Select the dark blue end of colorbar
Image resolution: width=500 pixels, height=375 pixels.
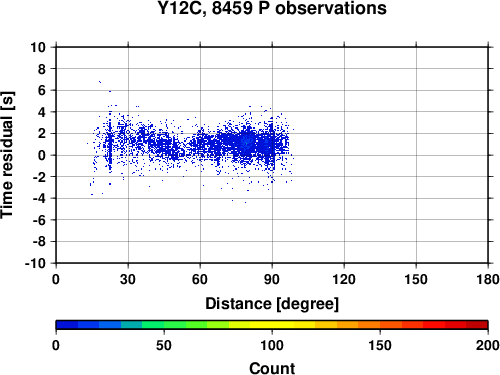(67, 325)
